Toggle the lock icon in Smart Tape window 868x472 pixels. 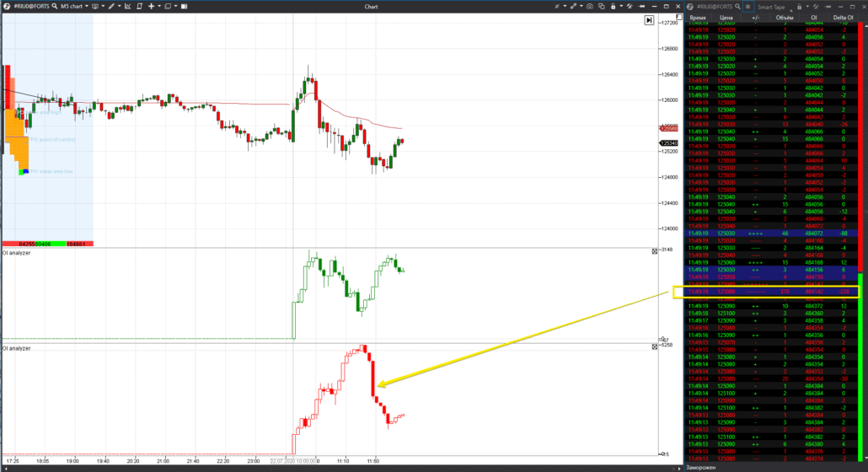click(800, 7)
